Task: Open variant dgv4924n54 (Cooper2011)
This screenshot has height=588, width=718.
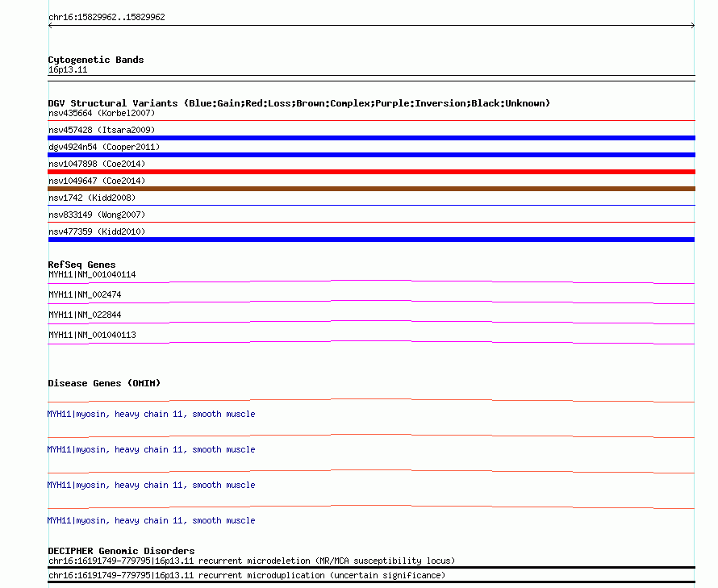Action: [104, 147]
